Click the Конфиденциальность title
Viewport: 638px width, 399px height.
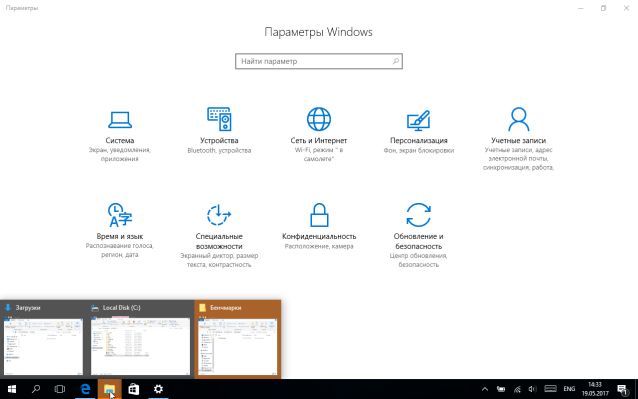coord(319,236)
